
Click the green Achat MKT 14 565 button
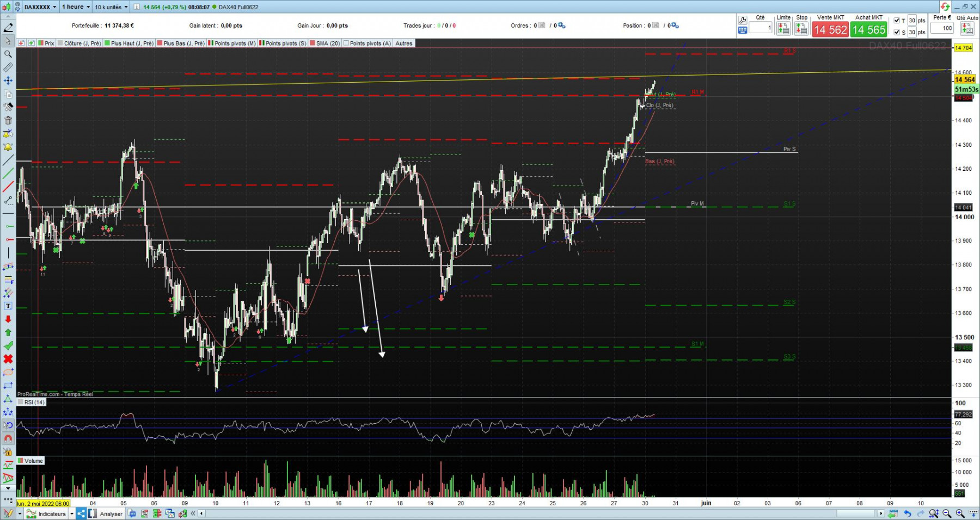click(869, 29)
